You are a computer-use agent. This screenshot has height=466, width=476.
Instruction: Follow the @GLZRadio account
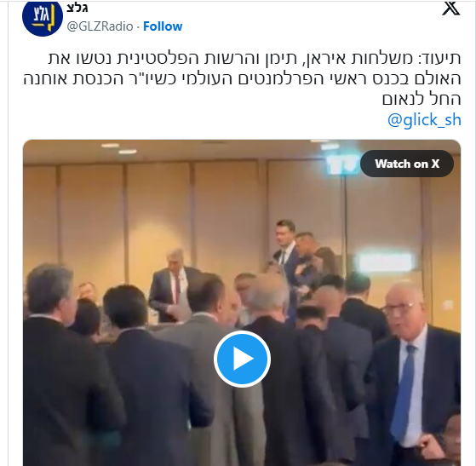point(163,26)
